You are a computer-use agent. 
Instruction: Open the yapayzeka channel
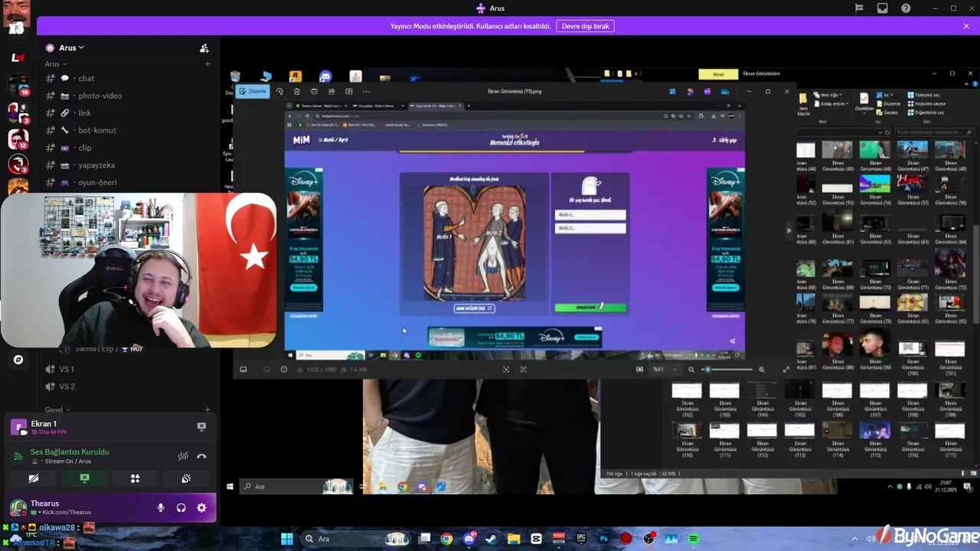click(128, 165)
